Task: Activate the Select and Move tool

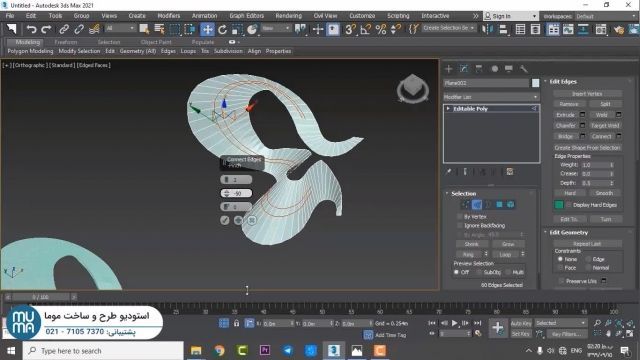Action: tap(207, 29)
